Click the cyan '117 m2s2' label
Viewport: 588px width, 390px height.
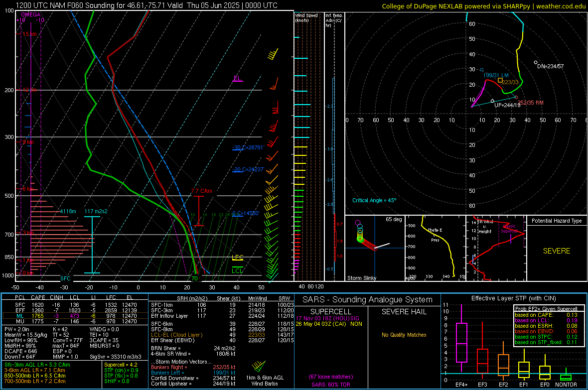(x=96, y=212)
